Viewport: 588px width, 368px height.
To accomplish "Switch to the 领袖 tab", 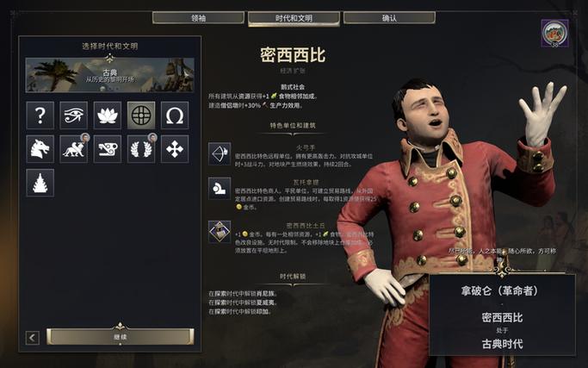I will click(198, 18).
